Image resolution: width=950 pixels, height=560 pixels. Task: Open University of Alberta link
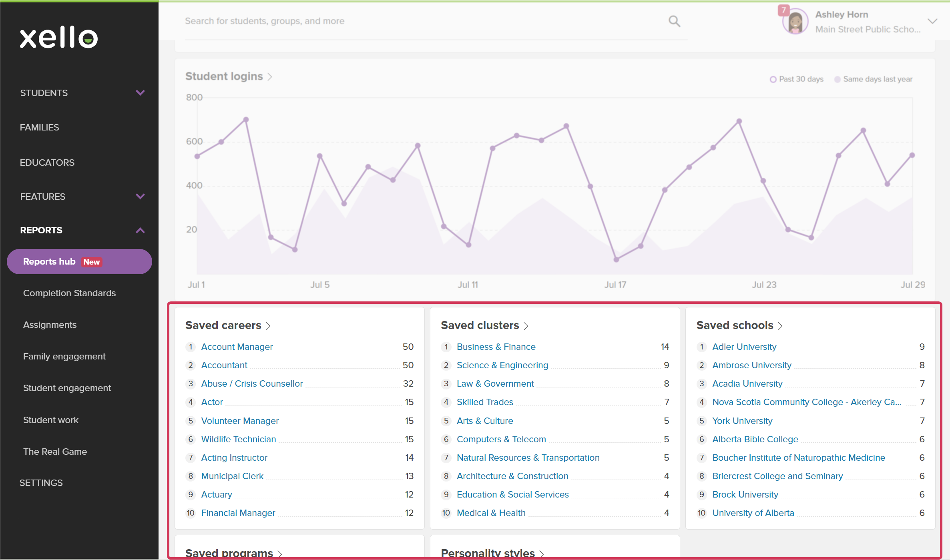(x=753, y=513)
